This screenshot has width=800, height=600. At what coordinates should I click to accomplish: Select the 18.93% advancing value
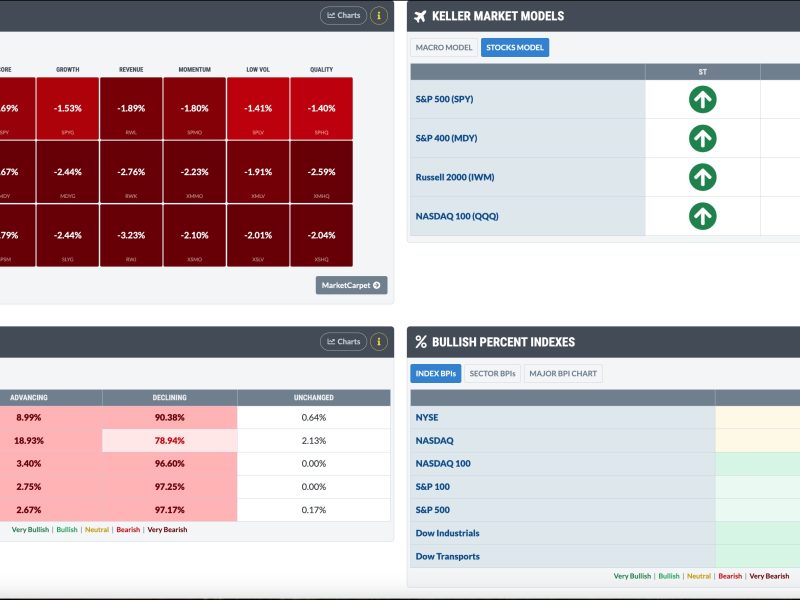tap(29, 440)
